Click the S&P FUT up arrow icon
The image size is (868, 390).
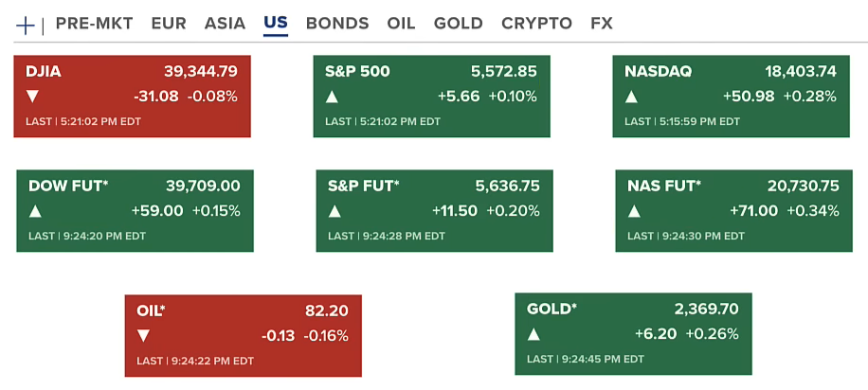(x=335, y=211)
